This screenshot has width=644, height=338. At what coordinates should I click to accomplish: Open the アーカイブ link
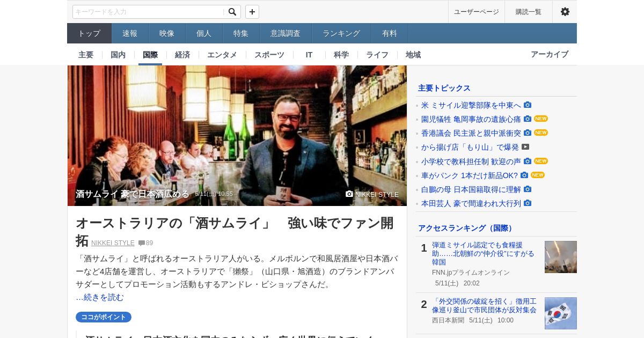click(x=550, y=54)
